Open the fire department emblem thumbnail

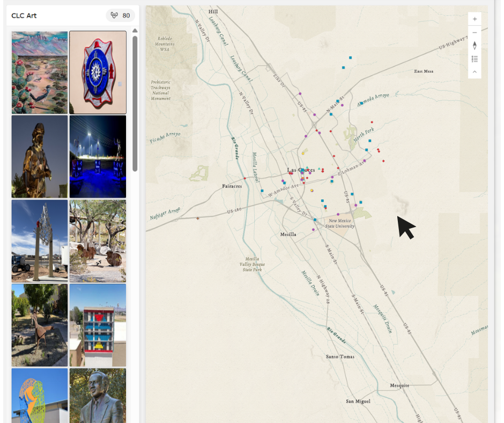(98, 72)
